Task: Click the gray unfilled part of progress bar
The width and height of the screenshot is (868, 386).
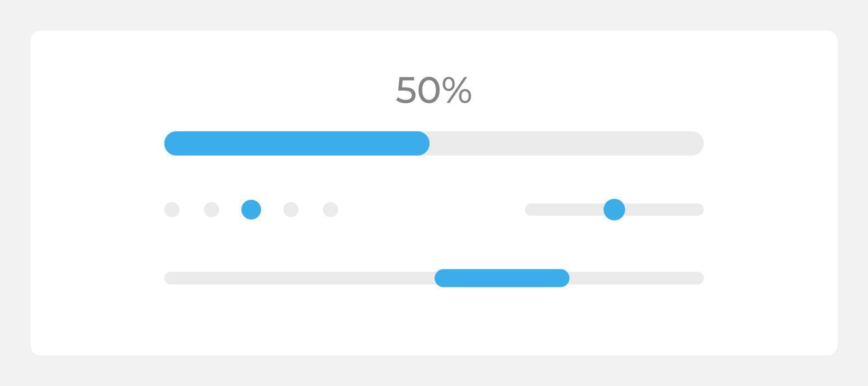Action: coord(566,143)
